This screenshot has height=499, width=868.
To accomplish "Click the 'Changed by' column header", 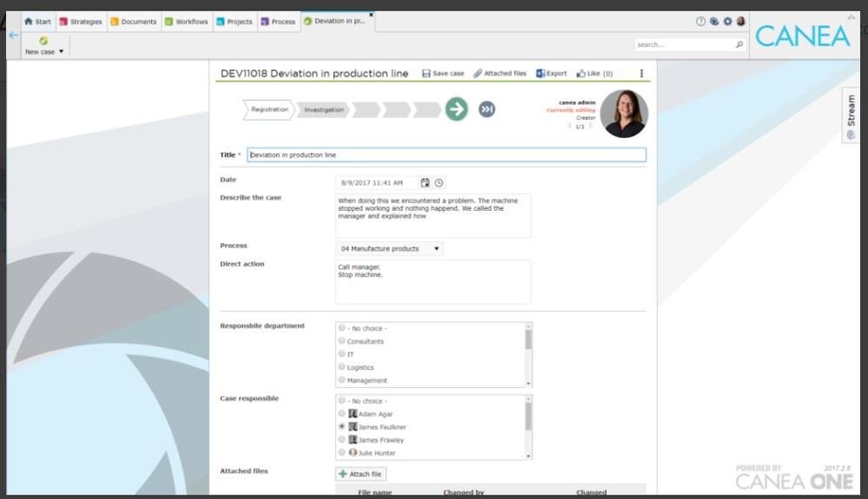I will coord(464,492).
